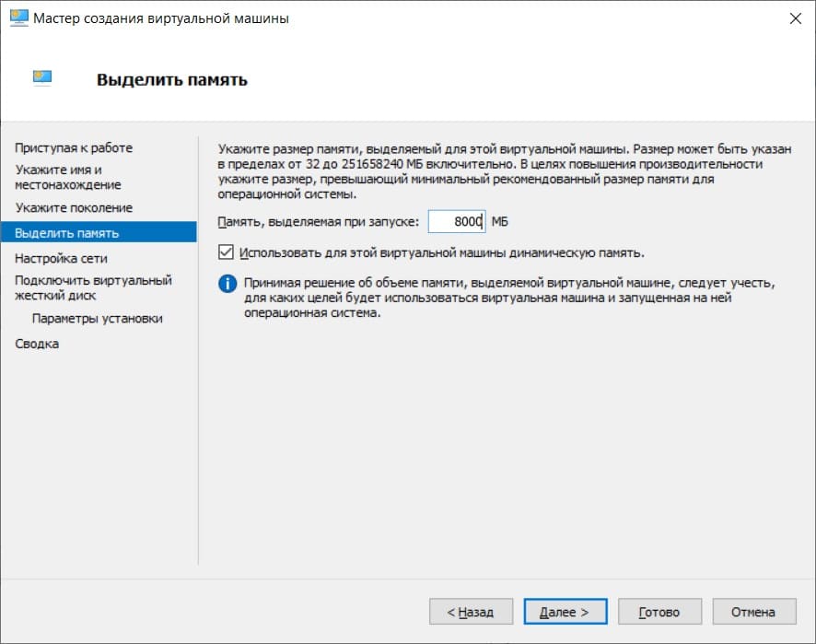The width and height of the screenshot is (816, 644).
Task: Go to "Укажите имя и местонахождение" step
Action: pos(69,178)
